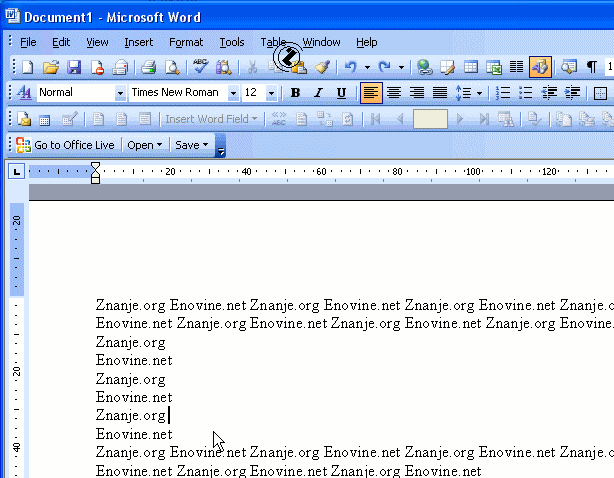Click Go to Office Live button
This screenshot has height=478, width=614.
click(x=65, y=145)
